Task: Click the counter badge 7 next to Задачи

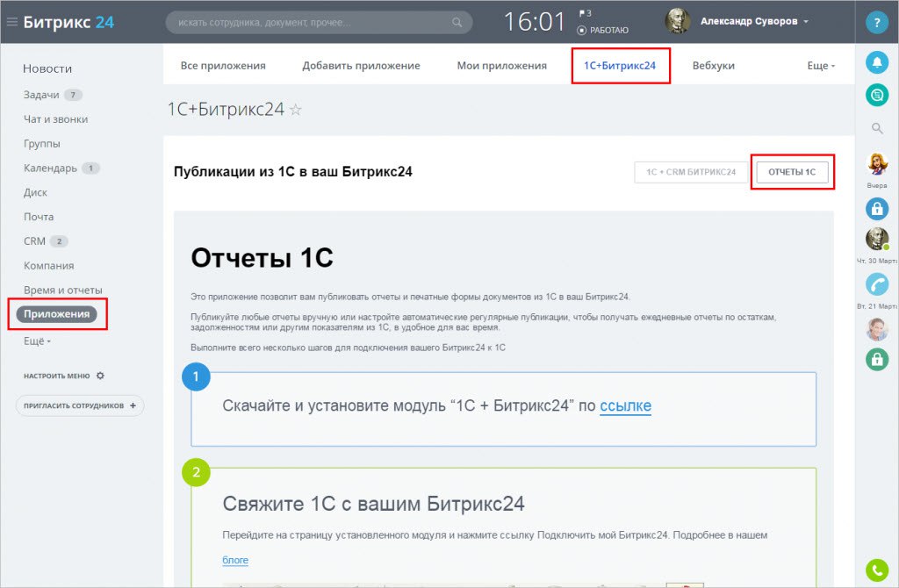Action: click(73, 95)
